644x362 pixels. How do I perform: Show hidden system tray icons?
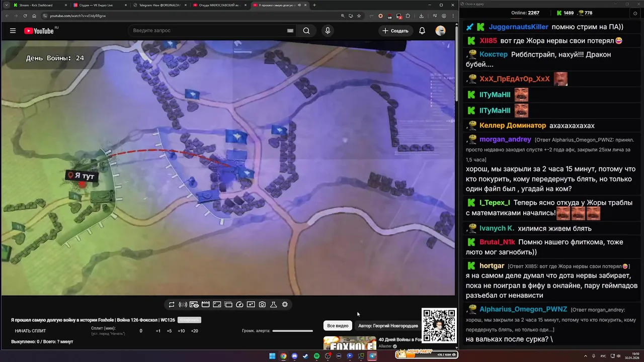point(586,356)
